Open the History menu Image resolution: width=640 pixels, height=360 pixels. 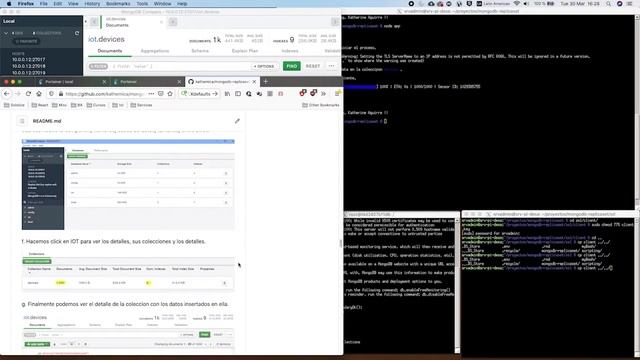92,4
